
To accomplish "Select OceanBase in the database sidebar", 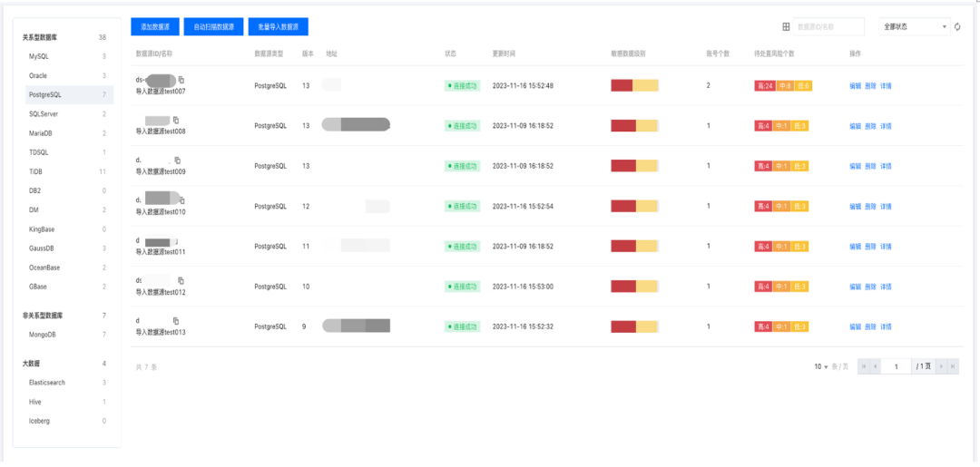I will [69, 268].
